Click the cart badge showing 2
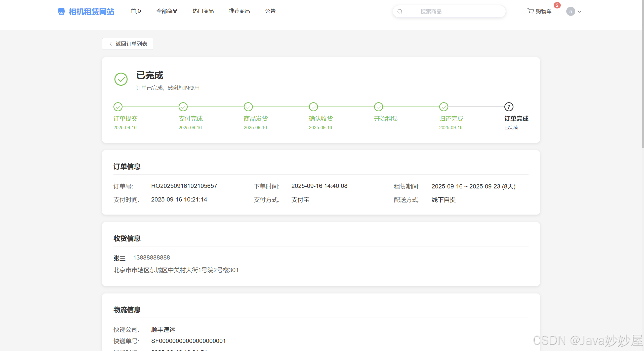 (x=557, y=5)
